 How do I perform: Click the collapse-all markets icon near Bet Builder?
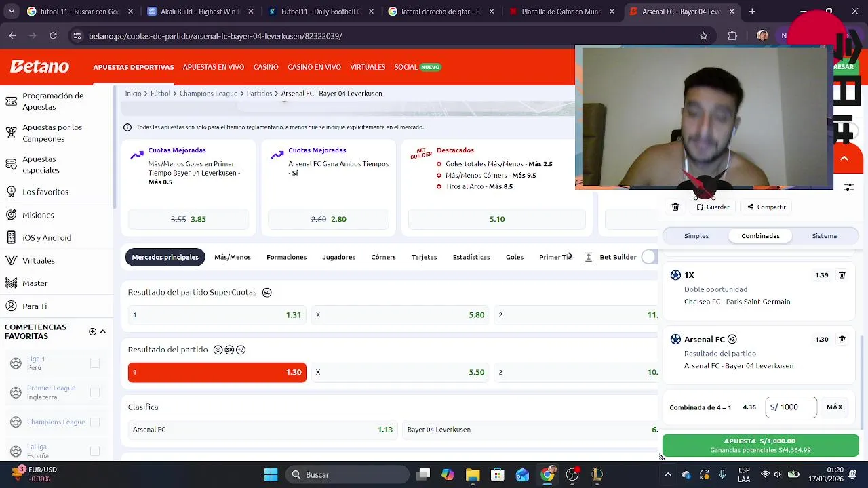click(x=589, y=257)
